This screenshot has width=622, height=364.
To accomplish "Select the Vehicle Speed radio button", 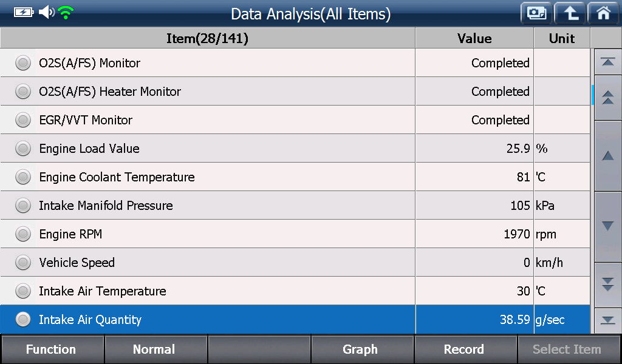I will [x=23, y=263].
